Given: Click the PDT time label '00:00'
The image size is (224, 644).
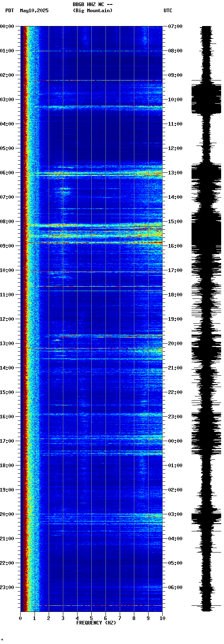Looking at the screenshot, I should point(7,26).
